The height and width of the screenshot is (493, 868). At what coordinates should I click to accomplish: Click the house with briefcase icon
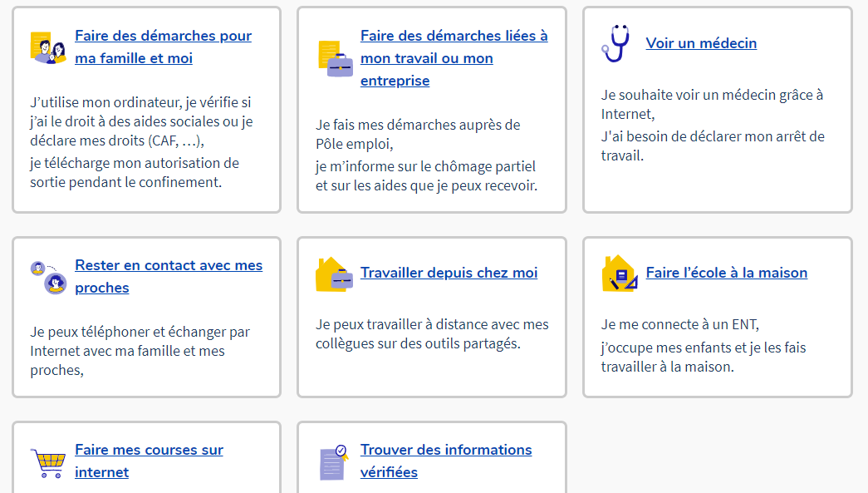tap(335, 274)
